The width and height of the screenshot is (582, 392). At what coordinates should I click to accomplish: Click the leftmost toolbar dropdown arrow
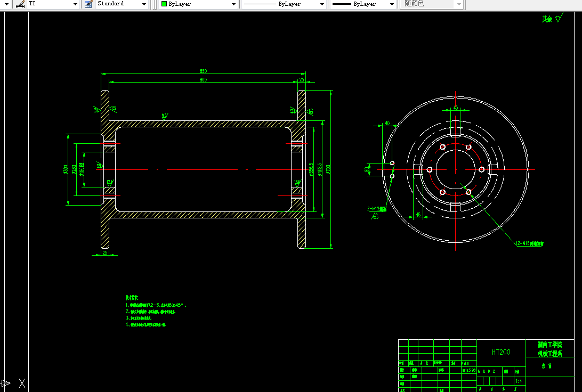coord(7,4)
